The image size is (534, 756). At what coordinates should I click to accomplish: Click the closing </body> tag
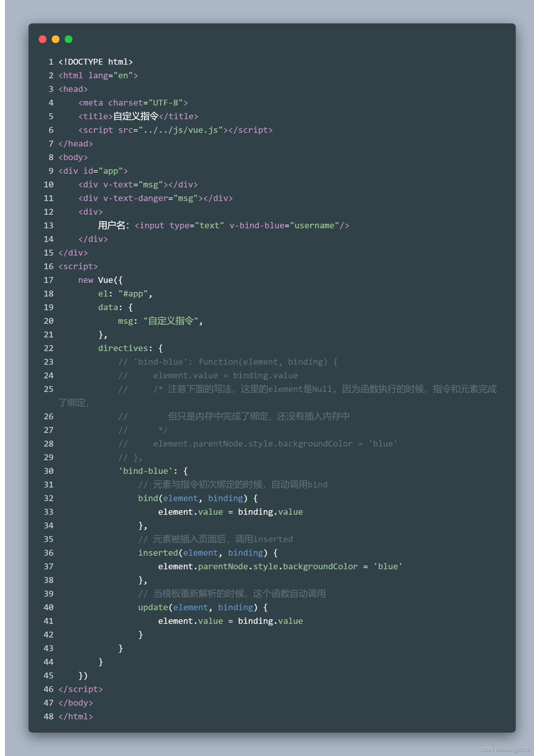point(76,703)
